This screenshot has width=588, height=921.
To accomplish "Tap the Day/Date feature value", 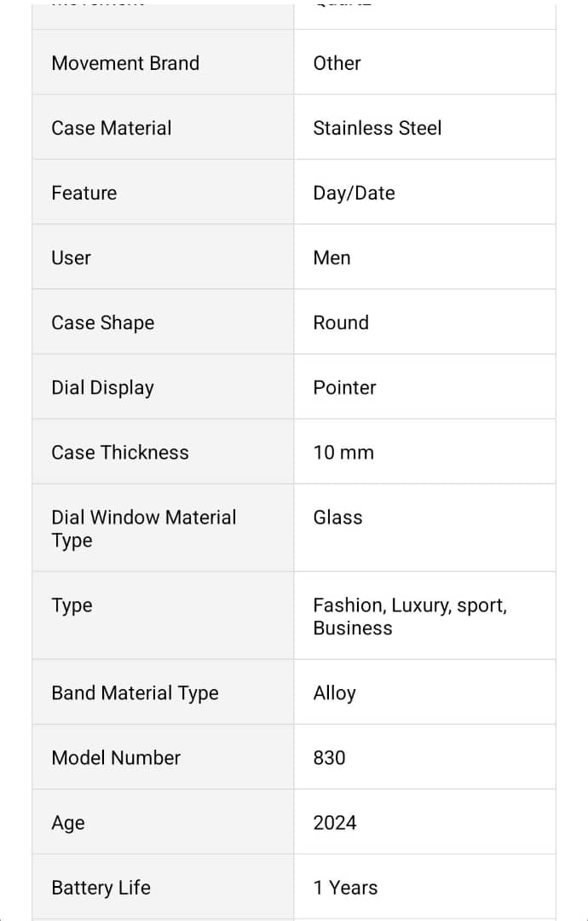I will 354,193.
